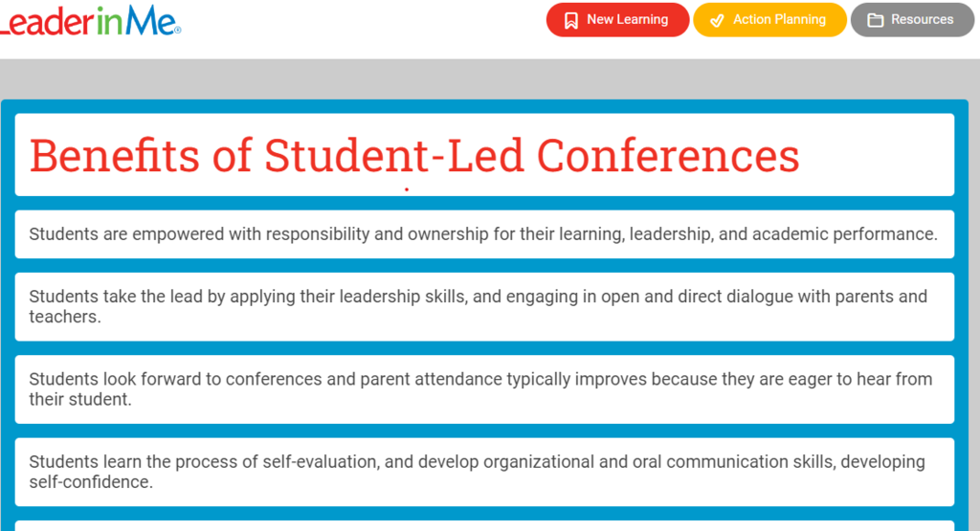The width and height of the screenshot is (980, 531).
Task: Click the registered trademark symbol beside logo
Action: (x=178, y=30)
